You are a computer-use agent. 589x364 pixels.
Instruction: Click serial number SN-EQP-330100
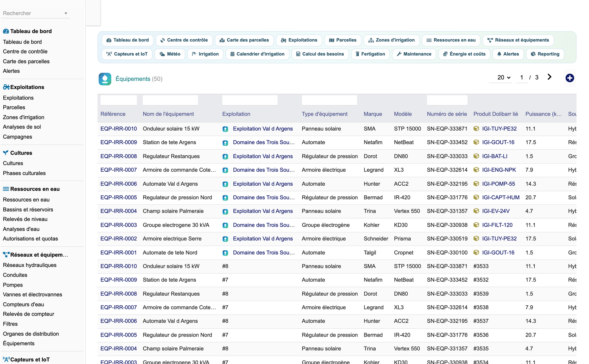tap(447, 252)
